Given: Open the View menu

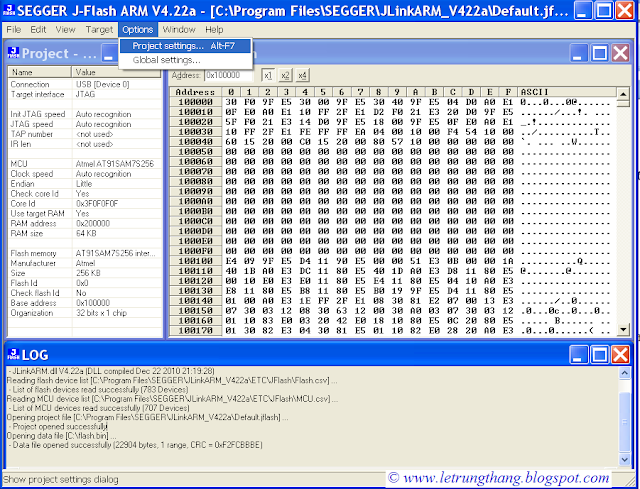Looking at the screenshot, I should (x=65, y=29).
